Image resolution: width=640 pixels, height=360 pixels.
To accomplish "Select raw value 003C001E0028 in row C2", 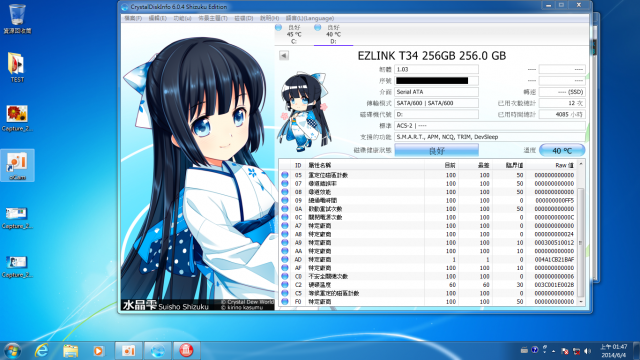I will click(554, 285).
